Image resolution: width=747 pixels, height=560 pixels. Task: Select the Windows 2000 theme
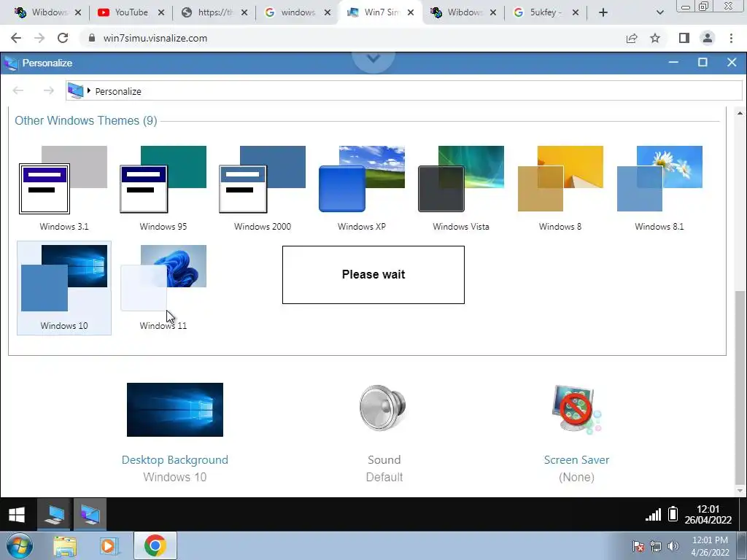[x=262, y=189]
